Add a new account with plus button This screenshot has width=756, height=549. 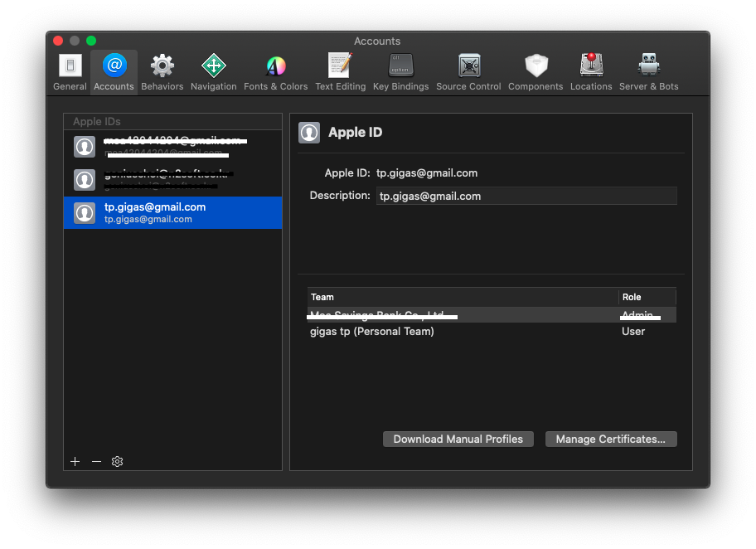[x=75, y=462]
